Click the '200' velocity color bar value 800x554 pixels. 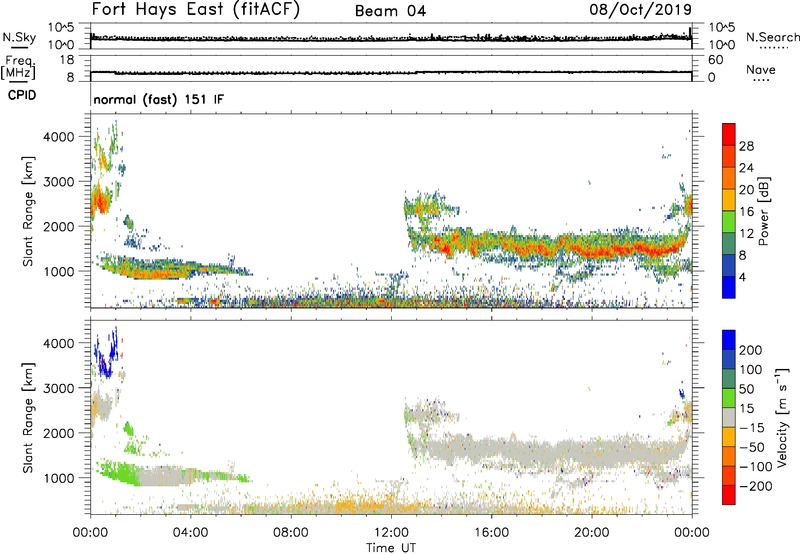751,350
